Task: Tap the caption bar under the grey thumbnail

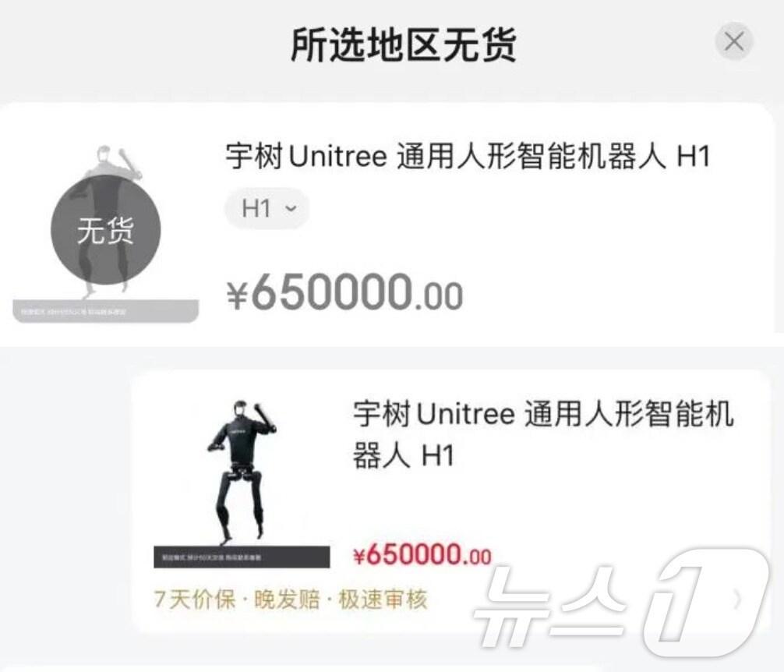Action: pyautogui.click(x=105, y=311)
